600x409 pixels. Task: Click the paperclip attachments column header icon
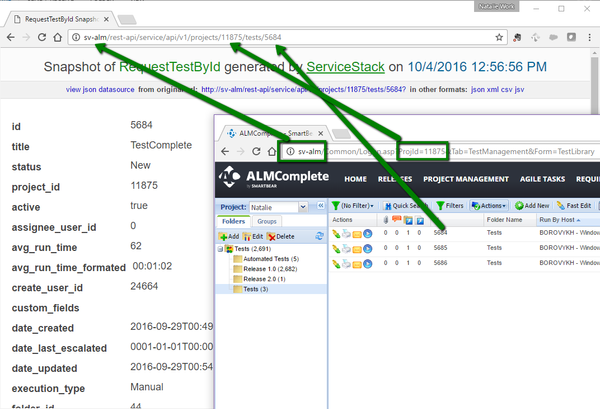[x=386, y=220]
